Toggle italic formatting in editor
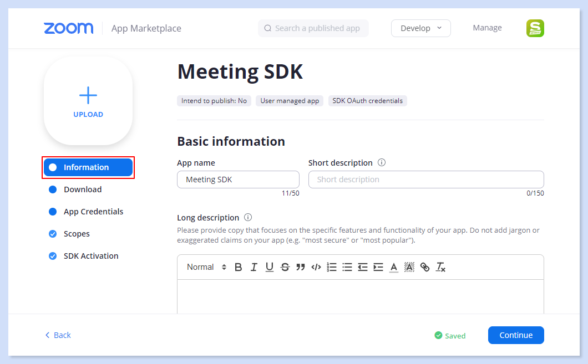Screen dimensions: 588x364 tap(254, 267)
